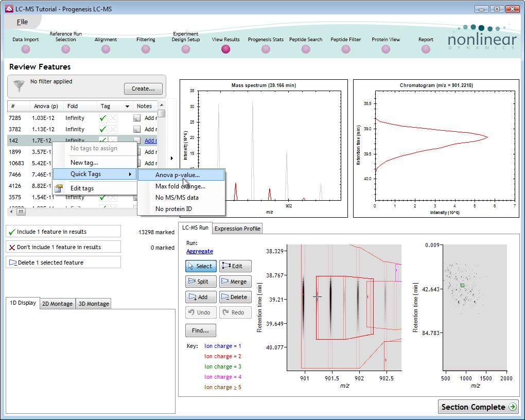Open the Progenesis Stats step

click(266, 49)
